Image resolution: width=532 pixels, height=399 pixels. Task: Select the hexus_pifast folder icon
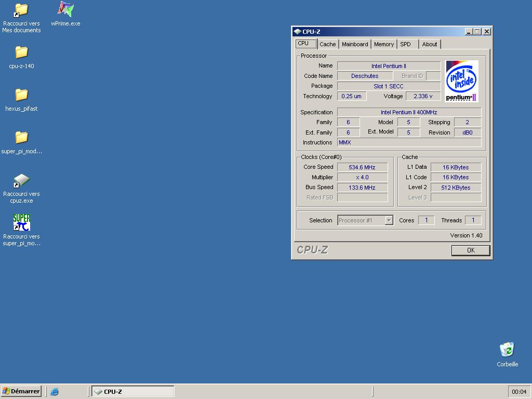[21, 95]
